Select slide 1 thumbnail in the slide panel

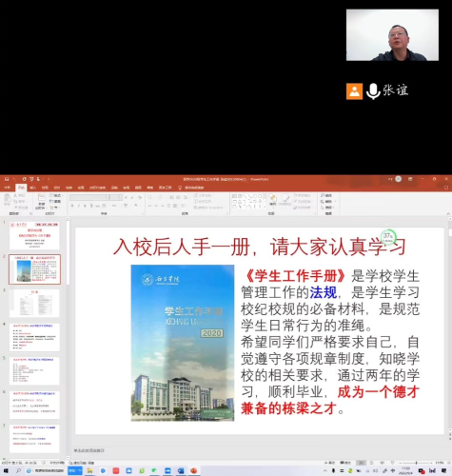tap(34, 235)
